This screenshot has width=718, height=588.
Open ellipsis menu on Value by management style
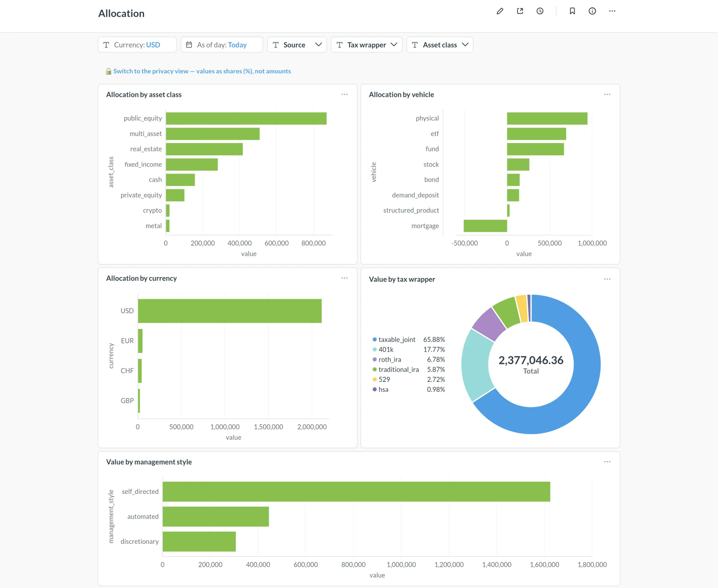607,462
